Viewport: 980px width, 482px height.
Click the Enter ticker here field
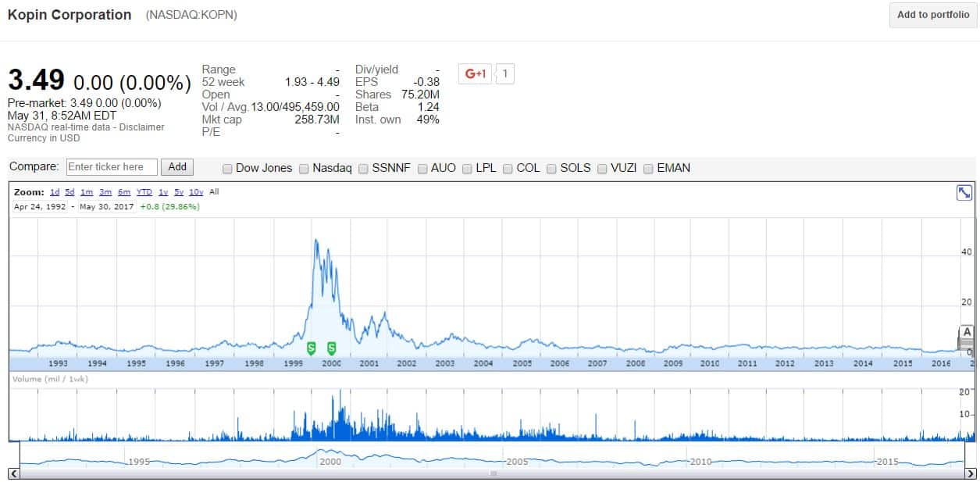coord(112,166)
